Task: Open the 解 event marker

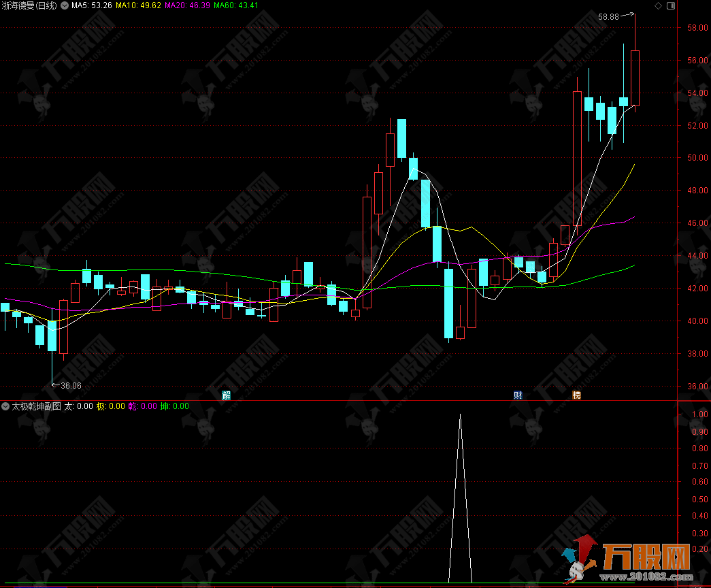Action: [x=227, y=395]
